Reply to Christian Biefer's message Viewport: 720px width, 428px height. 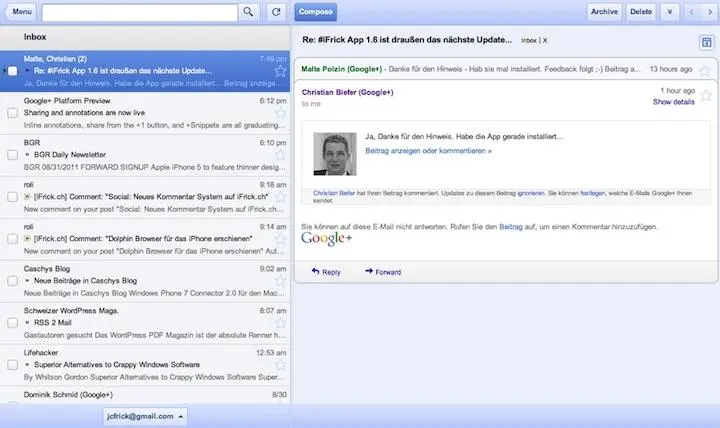pos(326,272)
